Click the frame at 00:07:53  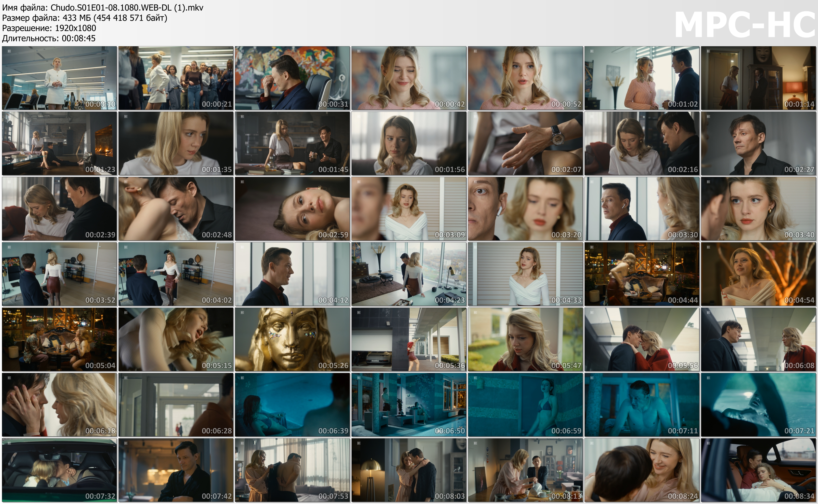tap(292, 470)
